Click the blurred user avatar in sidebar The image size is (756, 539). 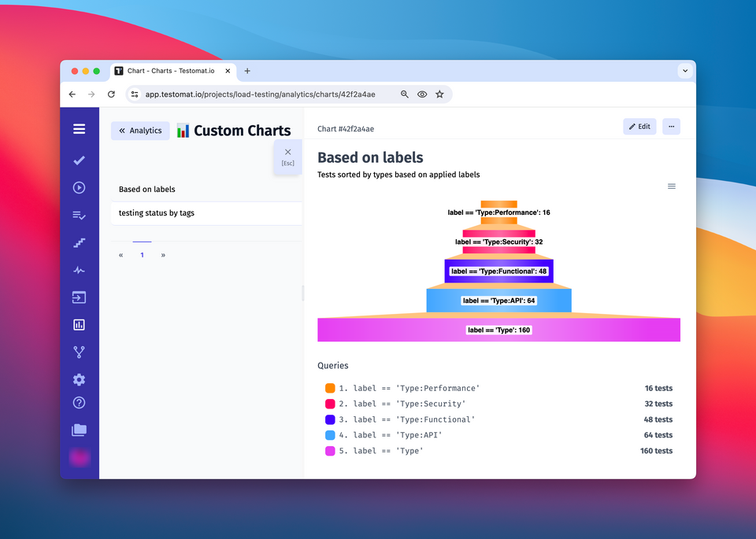(x=79, y=457)
